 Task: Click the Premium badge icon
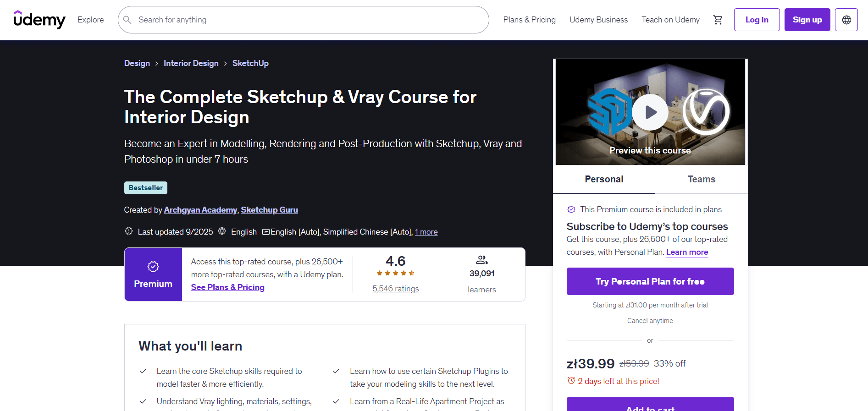coord(153,267)
